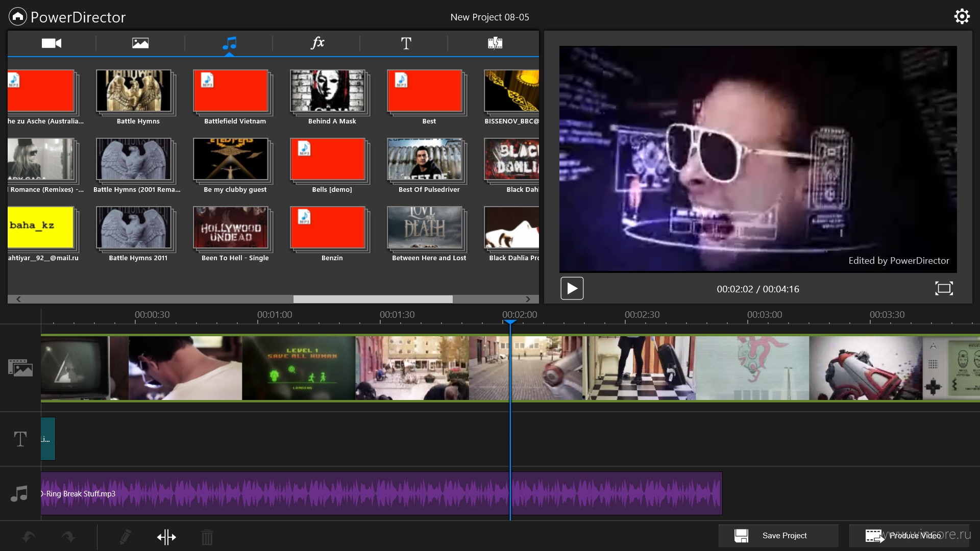Viewport: 980px width, 551px height.
Task: Select the Ring Break Stuff.mp3 audio clip
Action: tap(381, 493)
